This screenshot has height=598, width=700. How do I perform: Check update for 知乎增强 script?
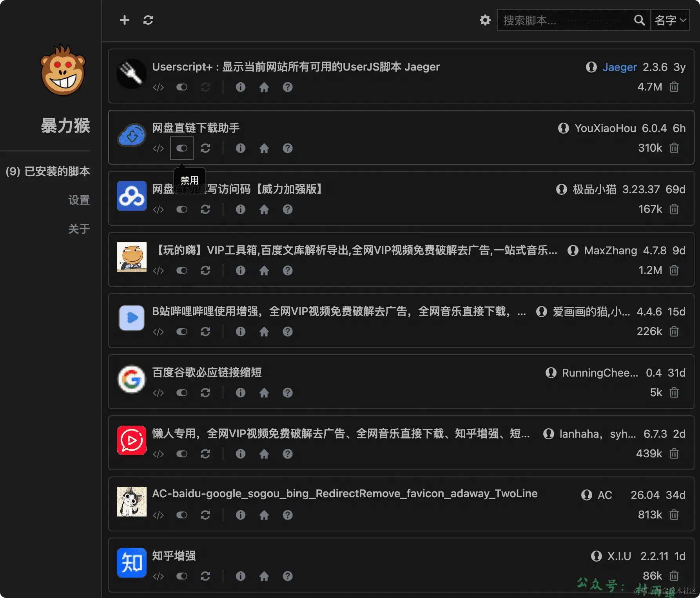205,576
